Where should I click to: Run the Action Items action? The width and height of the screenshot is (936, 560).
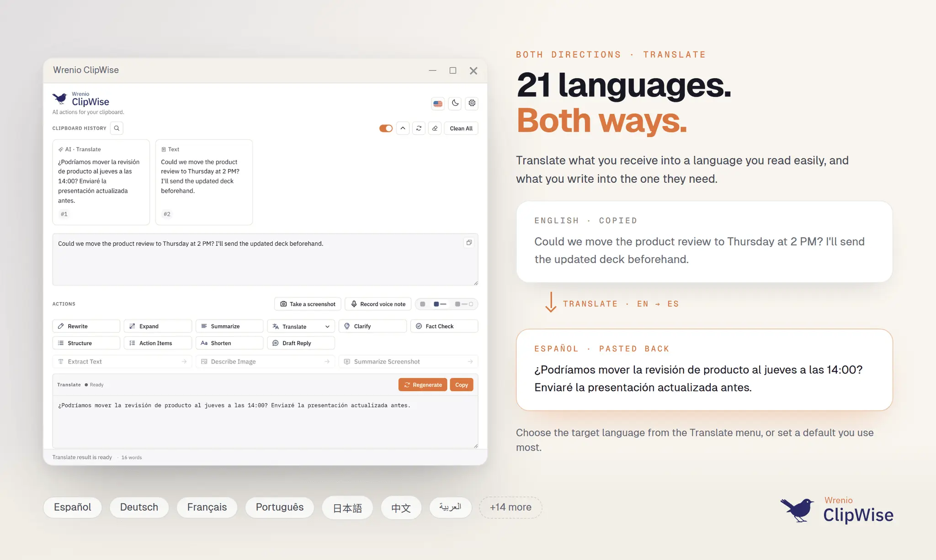click(158, 343)
